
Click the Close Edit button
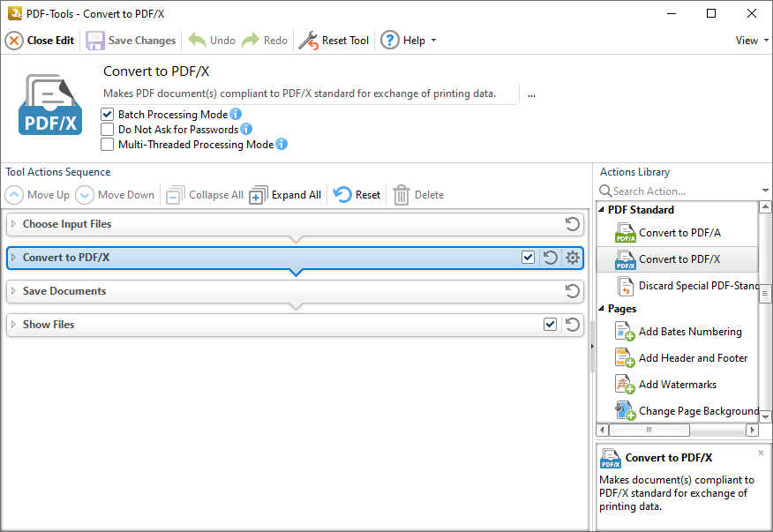pyautogui.click(x=40, y=41)
